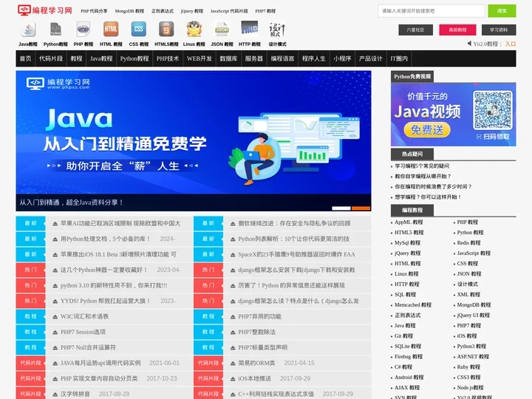Open 数据库 in navigation bar

click(228, 58)
